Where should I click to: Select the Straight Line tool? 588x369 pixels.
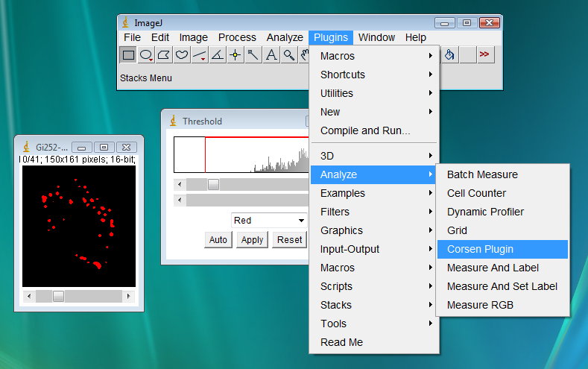[x=200, y=55]
